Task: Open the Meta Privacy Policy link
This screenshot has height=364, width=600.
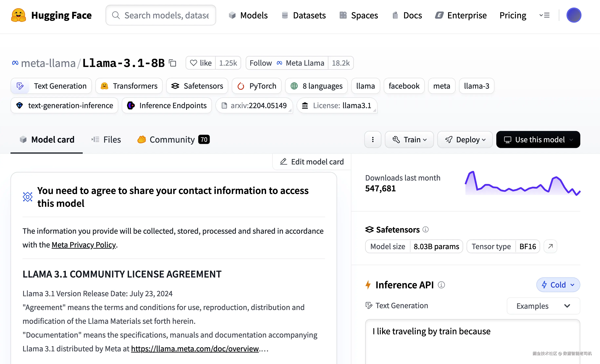Action: [84, 245]
